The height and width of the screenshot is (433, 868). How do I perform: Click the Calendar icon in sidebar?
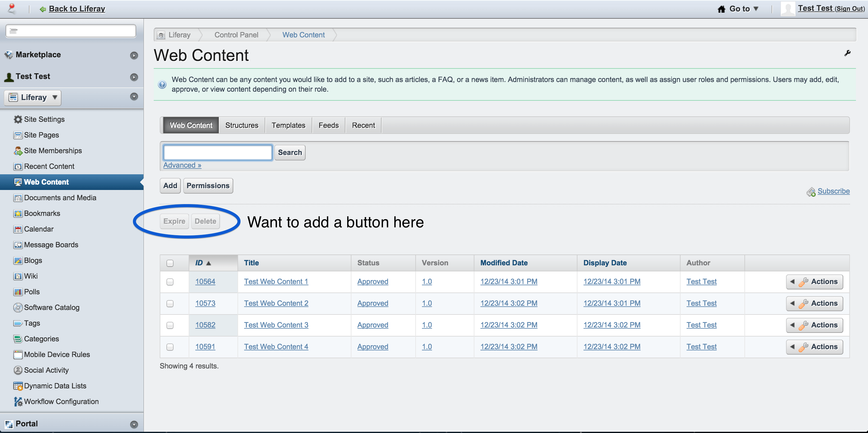17,229
